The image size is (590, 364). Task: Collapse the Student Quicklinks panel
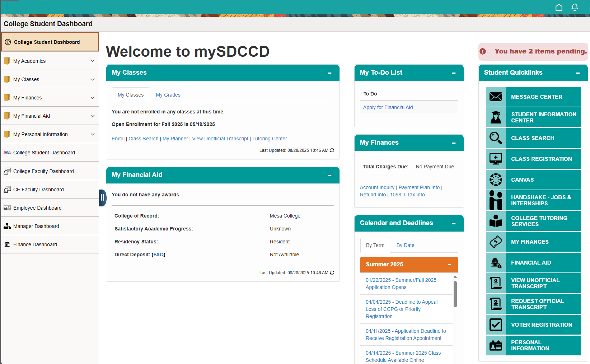coord(578,73)
